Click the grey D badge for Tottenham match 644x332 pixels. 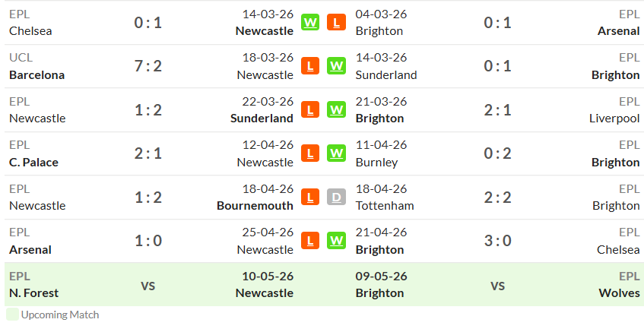pos(336,197)
